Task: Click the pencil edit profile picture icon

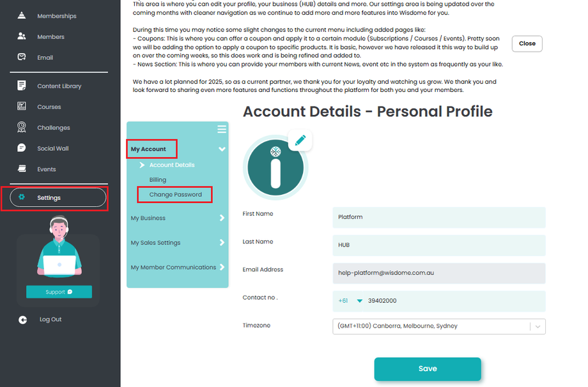Action: (300, 140)
